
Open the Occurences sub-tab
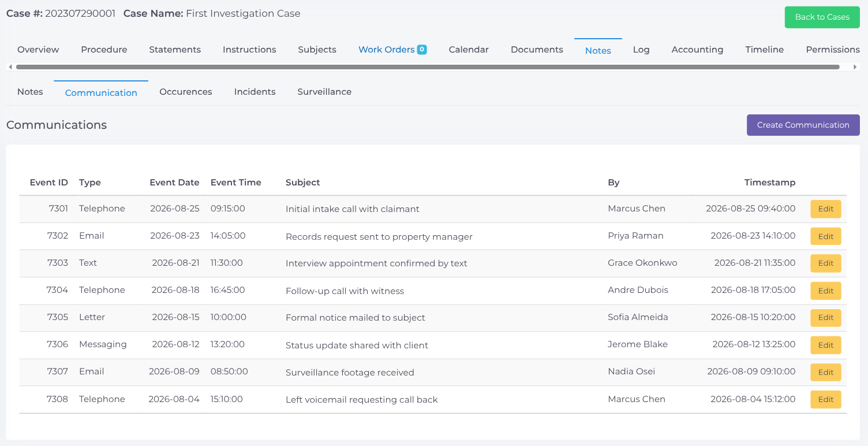point(186,92)
